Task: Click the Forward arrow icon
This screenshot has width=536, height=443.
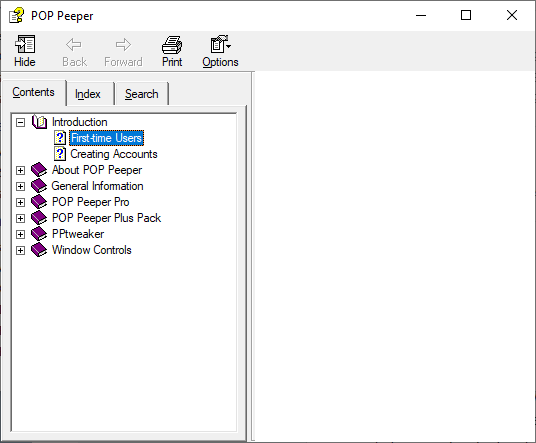Action: [x=123, y=44]
